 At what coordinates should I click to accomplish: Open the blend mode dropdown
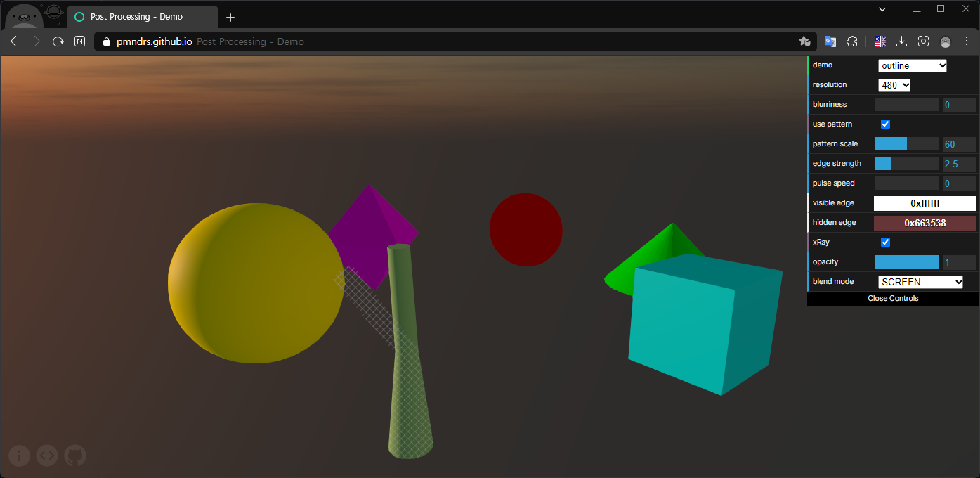pos(920,281)
